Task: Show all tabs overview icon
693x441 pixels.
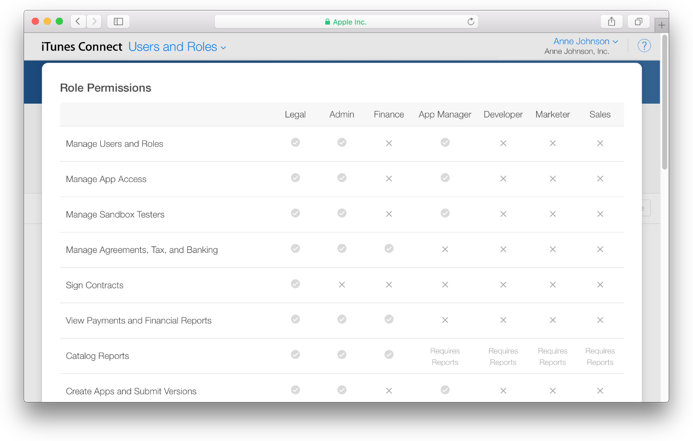Action: point(639,21)
